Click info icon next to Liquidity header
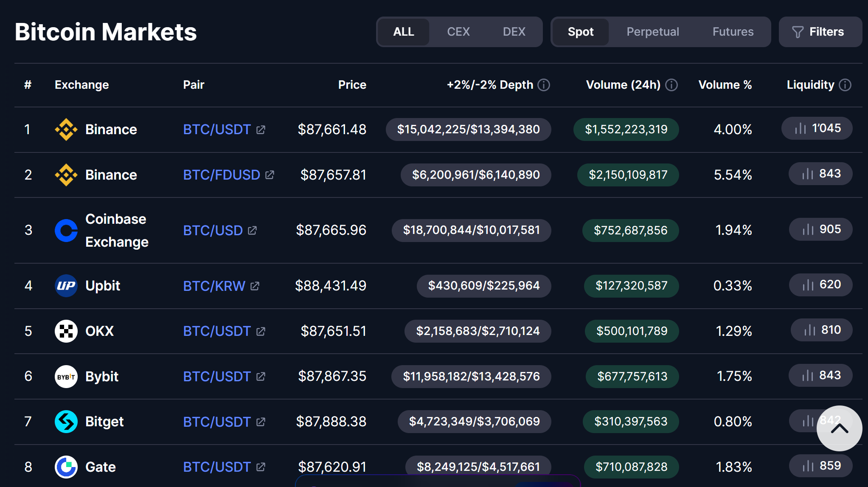 coord(845,85)
